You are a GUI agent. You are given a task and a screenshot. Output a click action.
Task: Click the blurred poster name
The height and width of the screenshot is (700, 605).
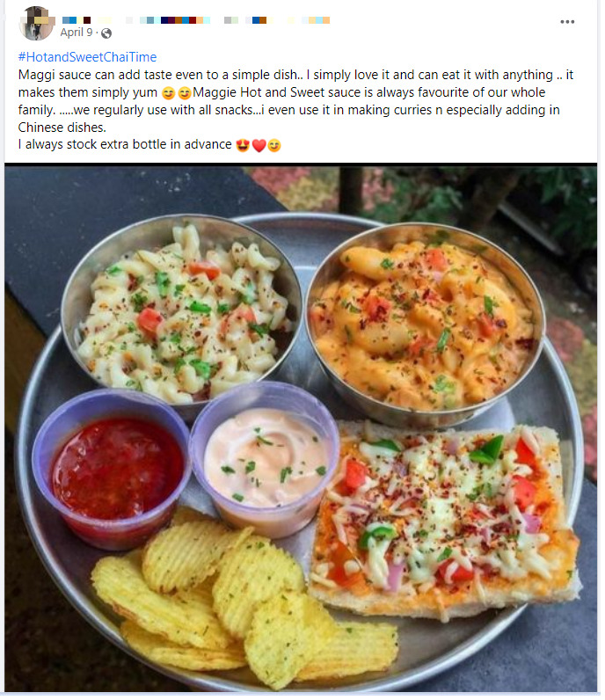tap(196, 20)
